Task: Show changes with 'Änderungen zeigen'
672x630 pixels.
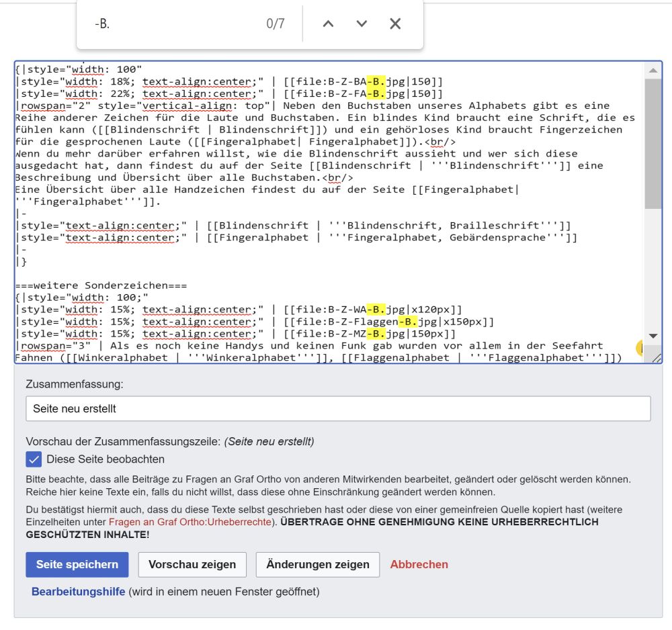Action: click(317, 564)
